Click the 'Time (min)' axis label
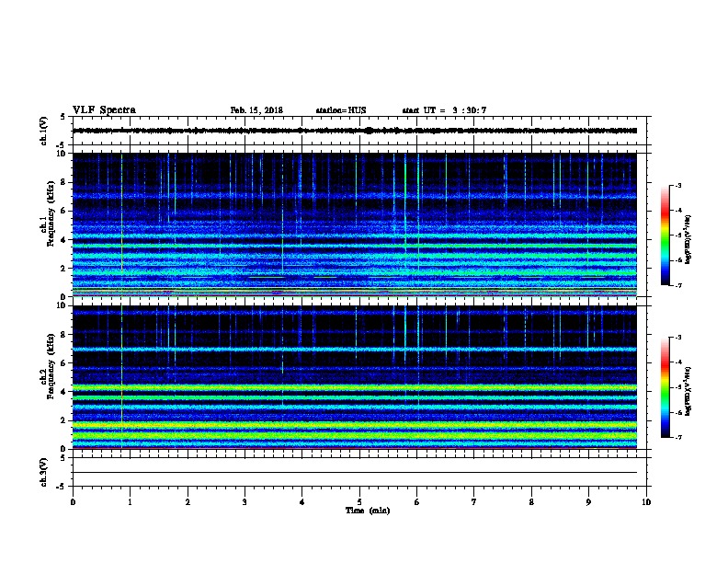Viewport: 728px width, 563px height. [x=368, y=511]
